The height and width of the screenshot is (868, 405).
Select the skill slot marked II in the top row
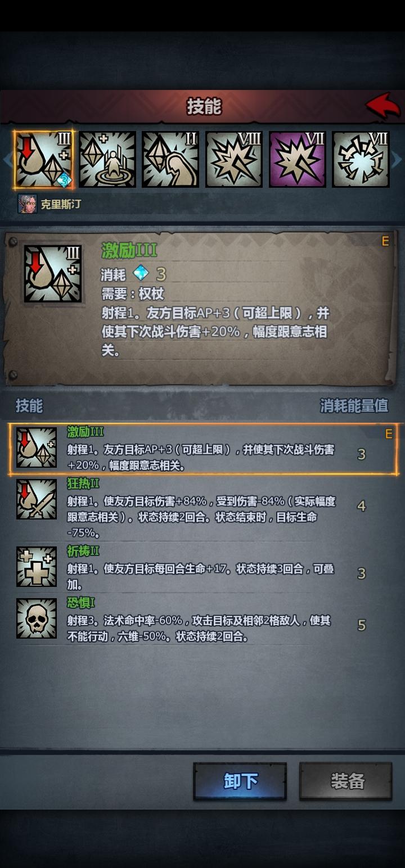(x=170, y=160)
